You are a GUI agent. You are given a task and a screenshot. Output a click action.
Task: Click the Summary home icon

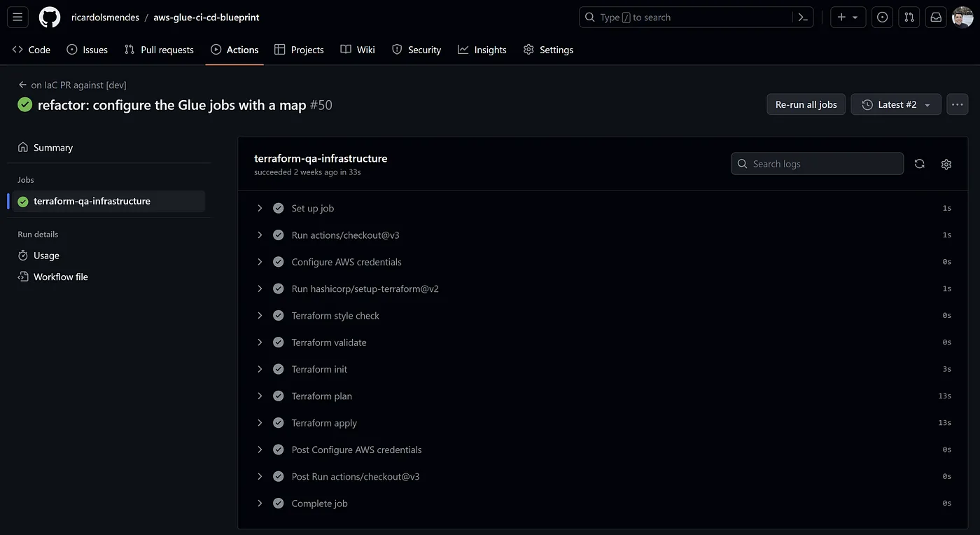coord(23,148)
